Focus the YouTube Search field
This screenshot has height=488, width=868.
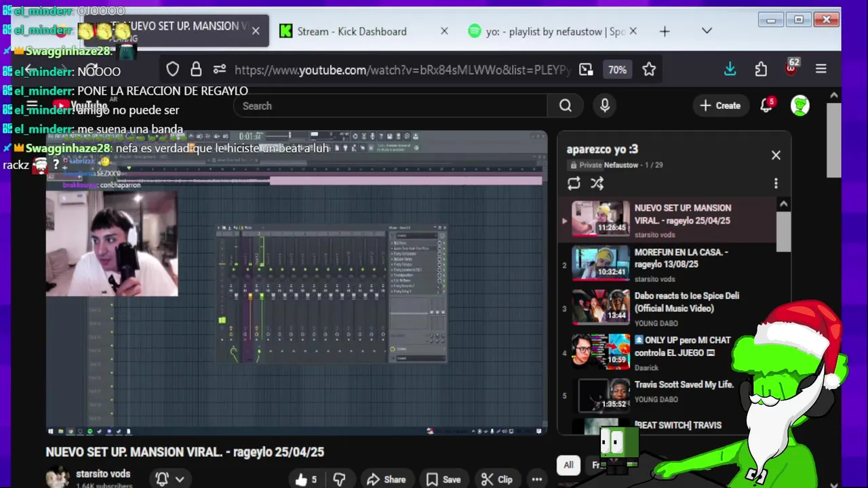point(390,106)
